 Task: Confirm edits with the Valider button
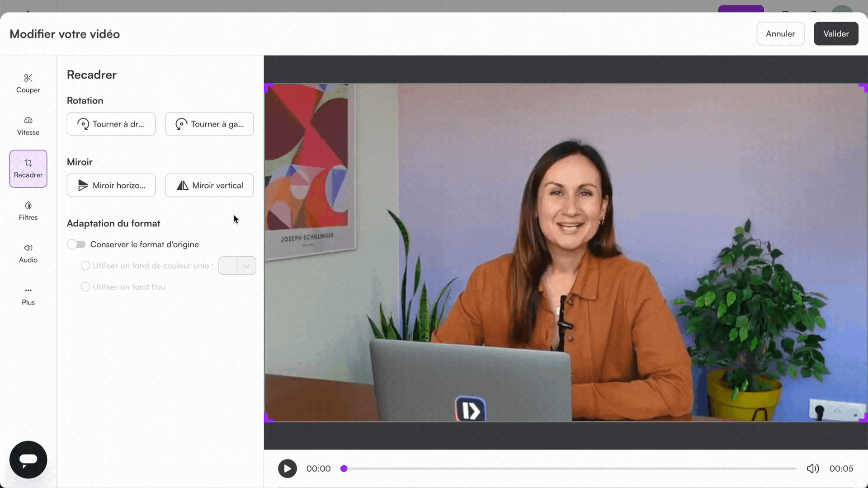pyautogui.click(x=835, y=33)
